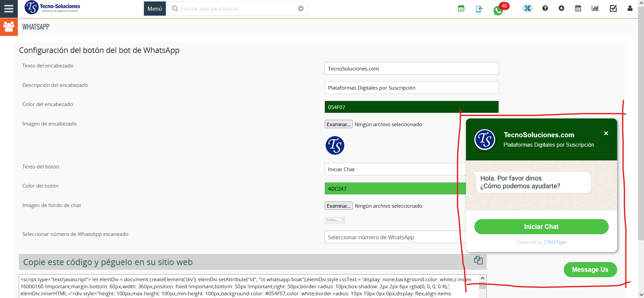Image resolution: width=644 pixels, height=298 pixels.
Task: Open the hamburger sidebar menu
Action: [x=9, y=9]
